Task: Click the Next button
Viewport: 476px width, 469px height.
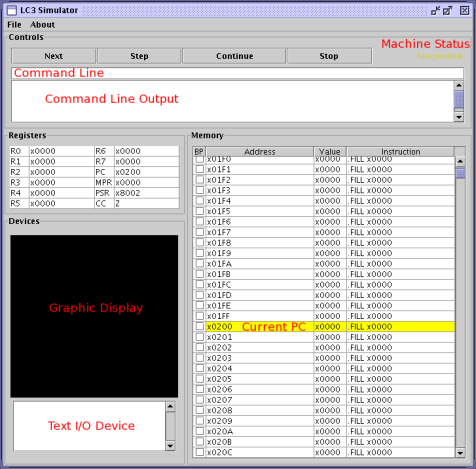Action: pyautogui.click(x=54, y=56)
